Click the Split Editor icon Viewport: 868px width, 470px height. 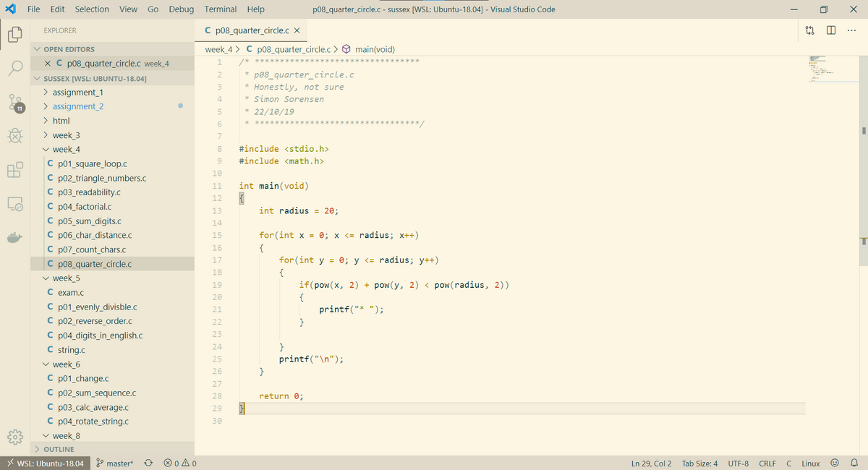pos(831,30)
